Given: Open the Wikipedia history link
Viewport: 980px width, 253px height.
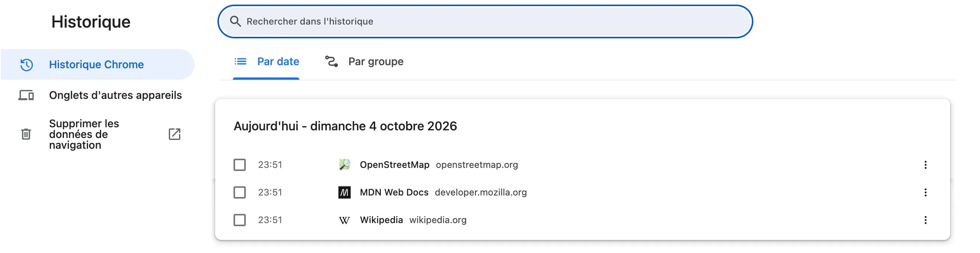Looking at the screenshot, I should tap(381, 220).
